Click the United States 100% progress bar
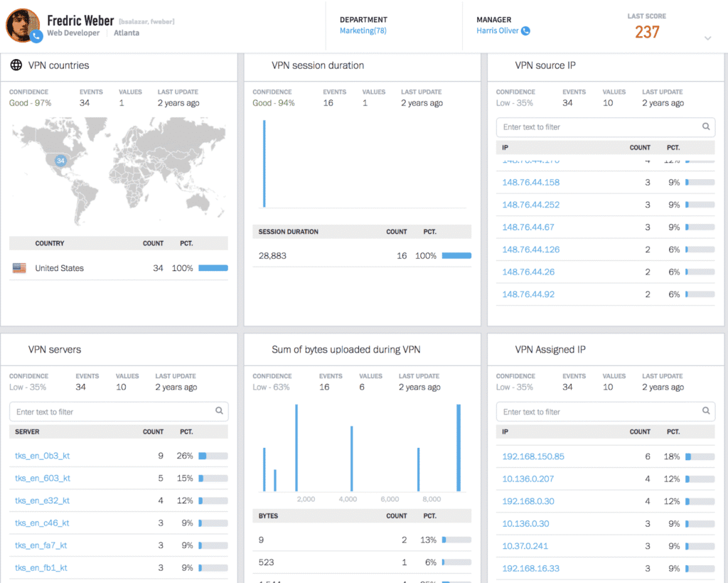 click(211, 268)
